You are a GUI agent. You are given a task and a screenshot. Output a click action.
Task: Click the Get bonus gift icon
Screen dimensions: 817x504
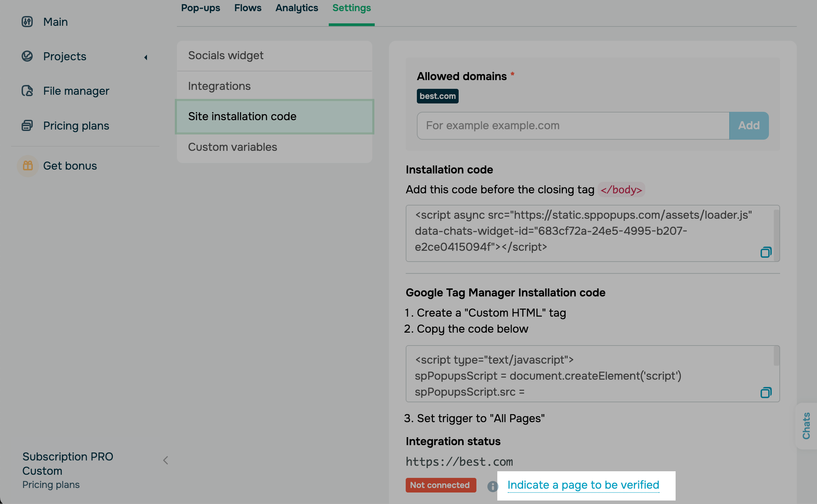28,166
